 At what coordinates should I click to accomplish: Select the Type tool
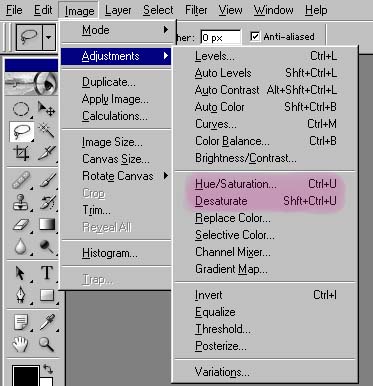[x=46, y=273]
